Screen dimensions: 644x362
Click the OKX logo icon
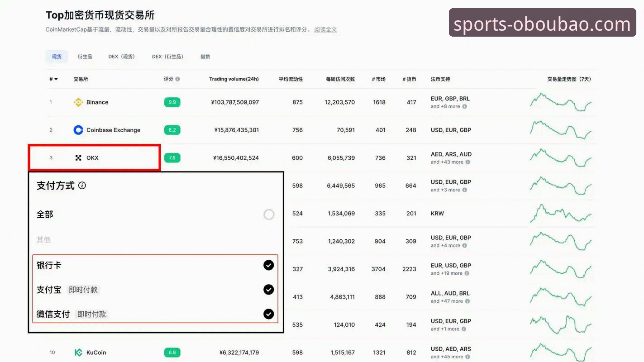click(78, 158)
